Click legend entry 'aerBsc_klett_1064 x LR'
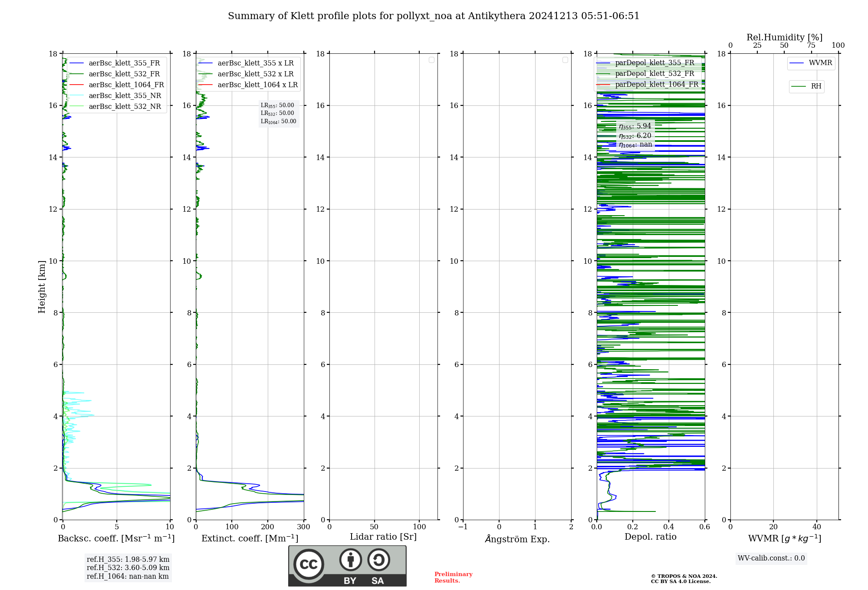This screenshot has width=868, height=590. pyautogui.click(x=249, y=85)
